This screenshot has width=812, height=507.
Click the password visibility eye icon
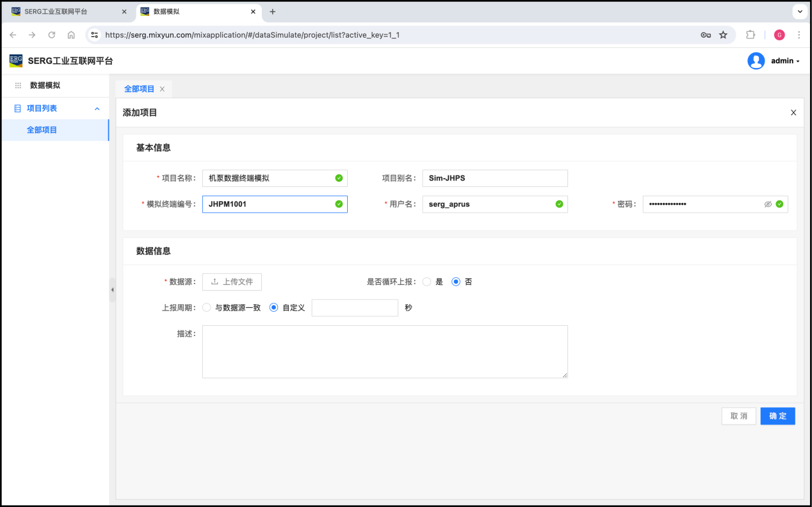[768, 204]
